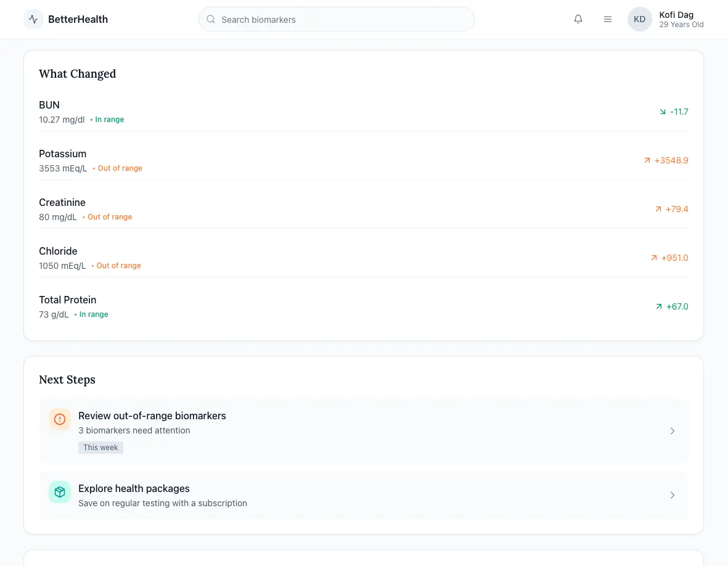This screenshot has width=728, height=566.
Task: Click the Potassium upward trend arrow
Action: (647, 160)
